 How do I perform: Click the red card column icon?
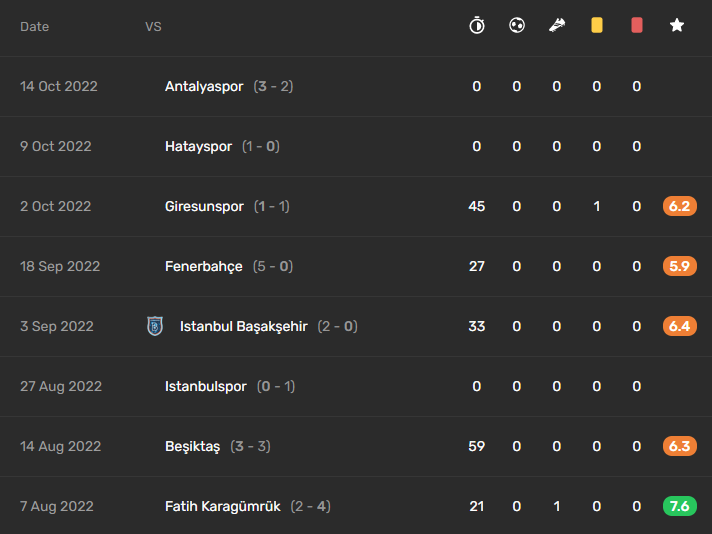(637, 25)
